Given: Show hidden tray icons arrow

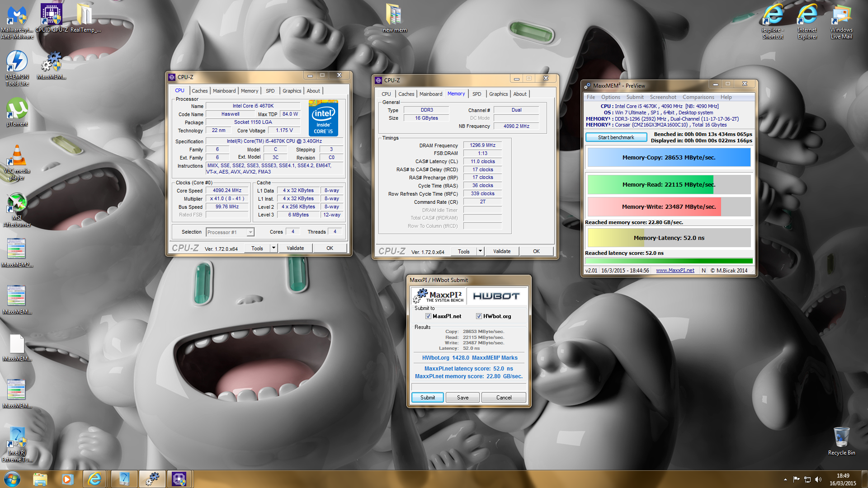Looking at the screenshot, I should click(785, 479).
